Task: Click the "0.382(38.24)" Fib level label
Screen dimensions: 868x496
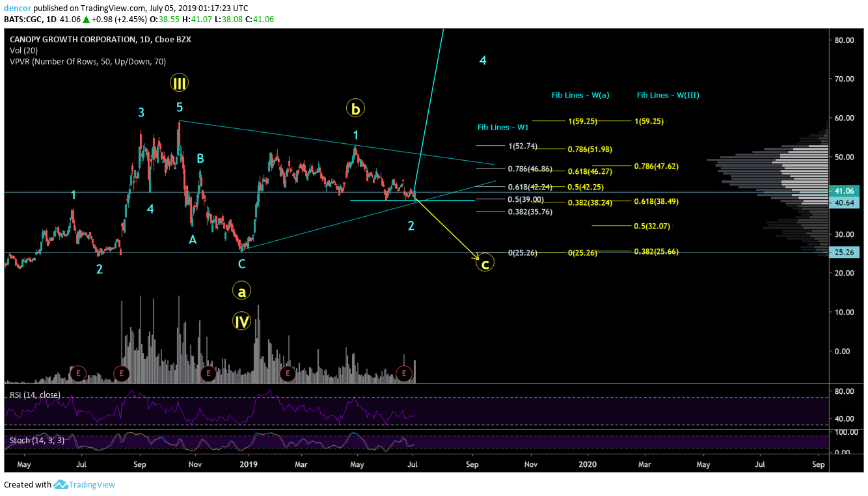Action: (x=590, y=202)
